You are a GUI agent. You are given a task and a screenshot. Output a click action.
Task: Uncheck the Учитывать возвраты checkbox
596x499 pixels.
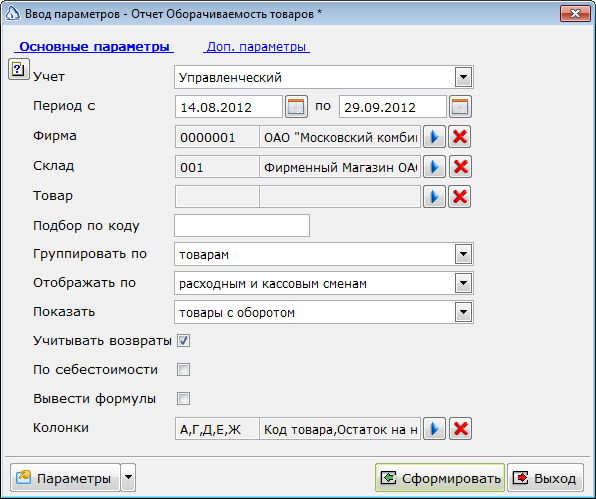183,341
